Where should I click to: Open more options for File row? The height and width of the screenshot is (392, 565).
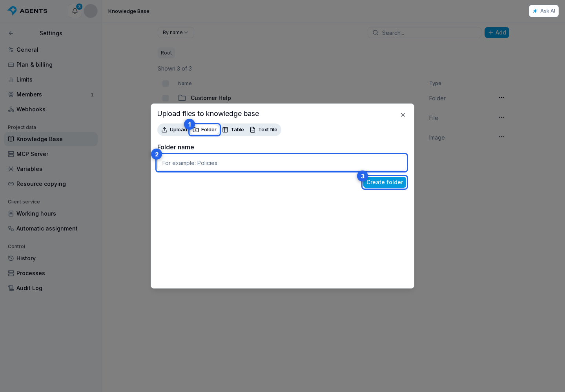[x=501, y=117]
